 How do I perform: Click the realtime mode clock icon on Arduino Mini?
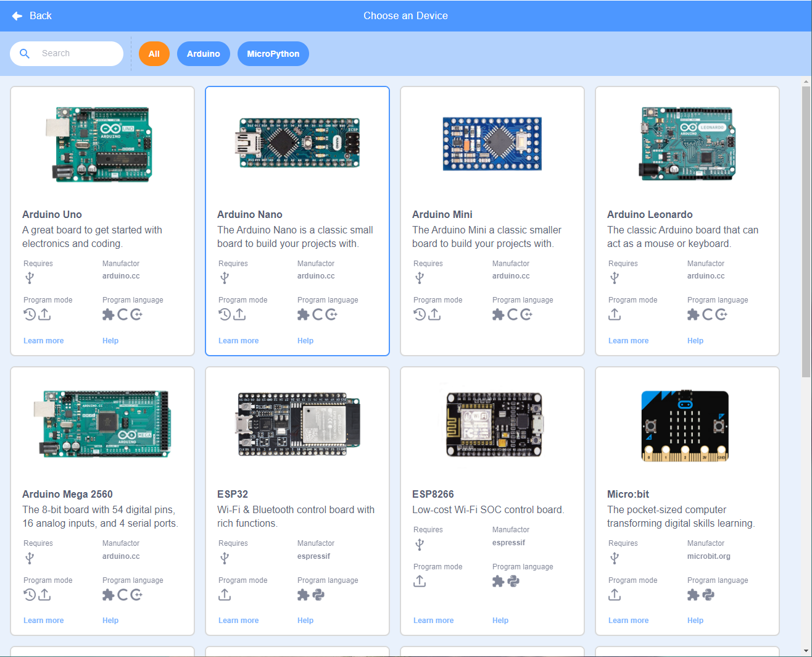click(420, 315)
